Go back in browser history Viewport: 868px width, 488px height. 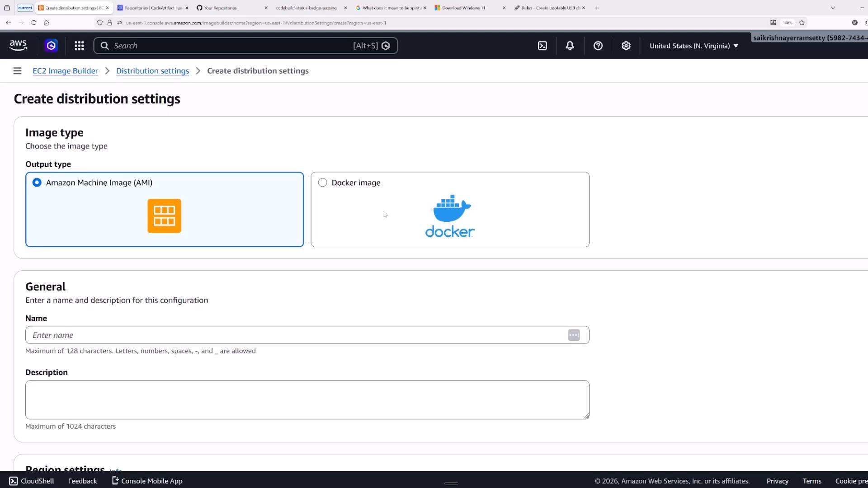[x=8, y=23]
